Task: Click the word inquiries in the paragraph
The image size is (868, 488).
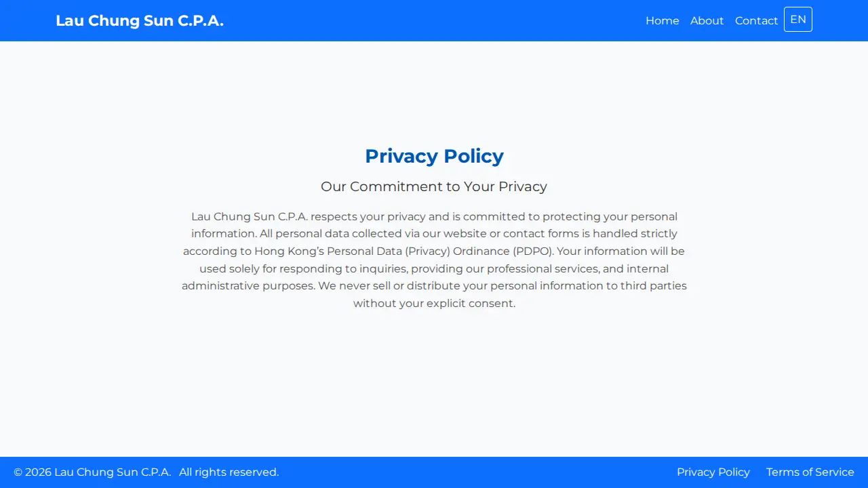Action: point(382,268)
